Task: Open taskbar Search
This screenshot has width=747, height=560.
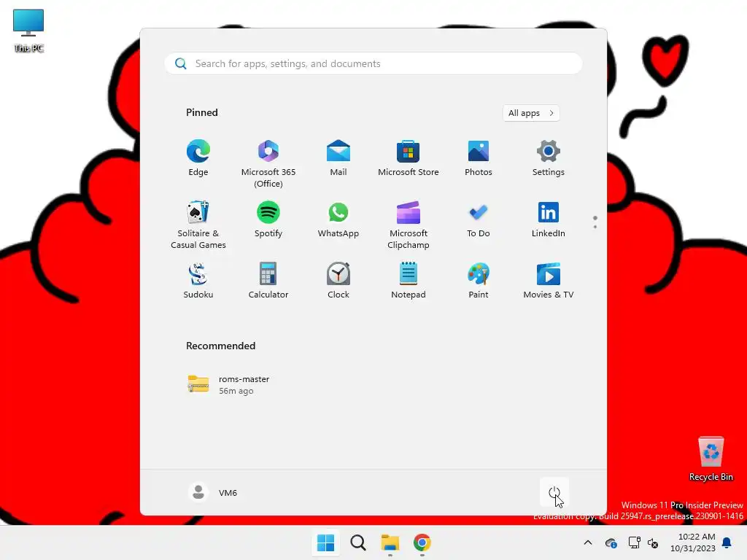Action: (x=357, y=542)
